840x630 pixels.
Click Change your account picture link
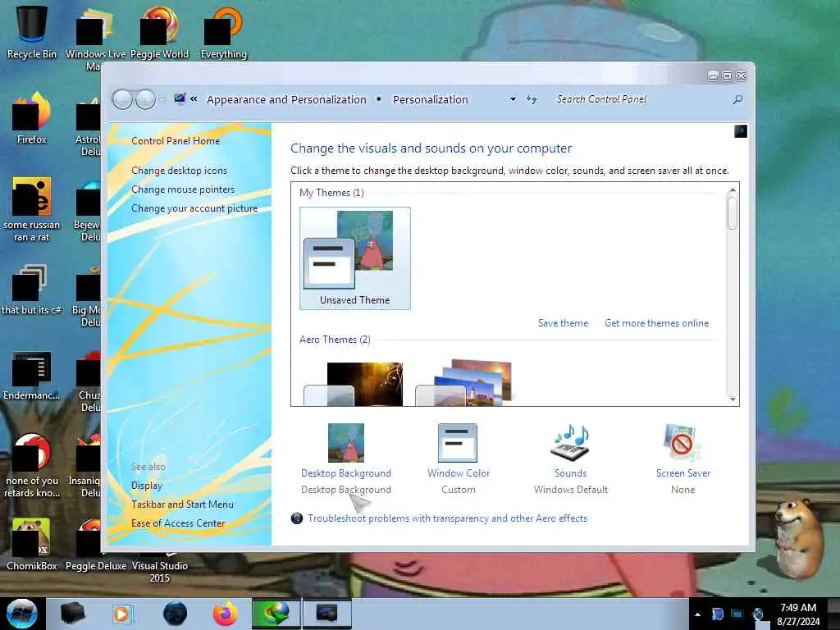194,208
